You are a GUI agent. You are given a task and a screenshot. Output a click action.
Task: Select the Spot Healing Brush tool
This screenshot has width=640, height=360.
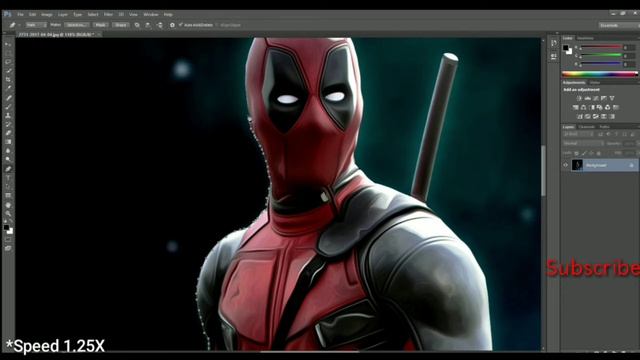8,98
